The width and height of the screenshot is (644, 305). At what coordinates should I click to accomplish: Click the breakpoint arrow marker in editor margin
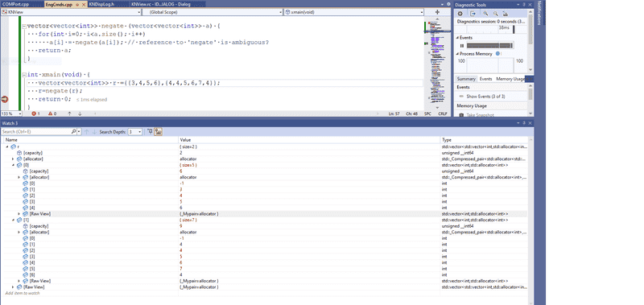pos(5,99)
